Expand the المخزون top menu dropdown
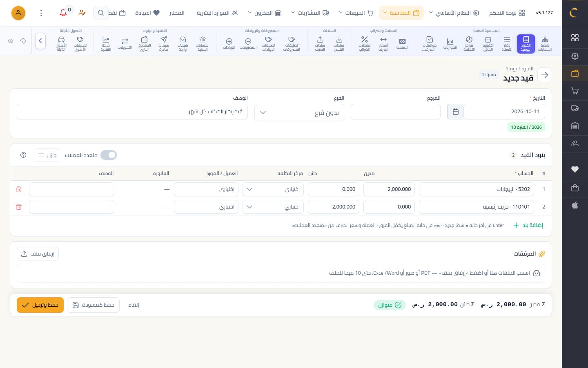This screenshot has height=368, width=588. point(265,13)
